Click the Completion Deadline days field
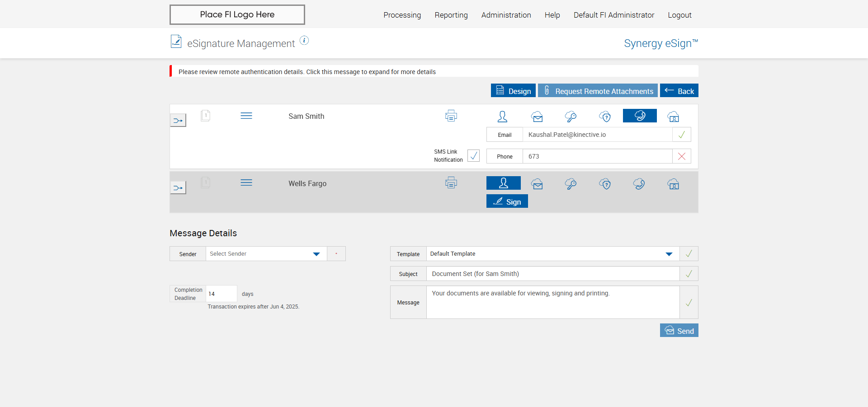The height and width of the screenshot is (407, 868). (x=222, y=294)
